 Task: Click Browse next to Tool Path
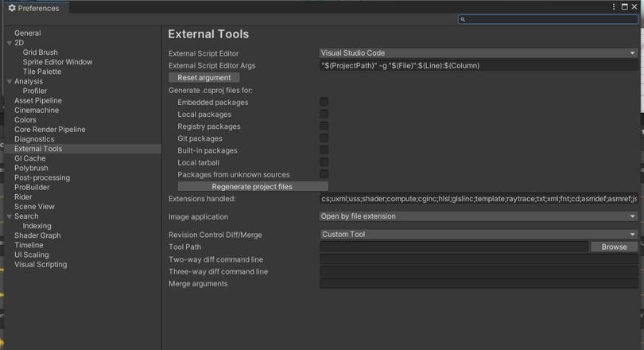pos(614,247)
